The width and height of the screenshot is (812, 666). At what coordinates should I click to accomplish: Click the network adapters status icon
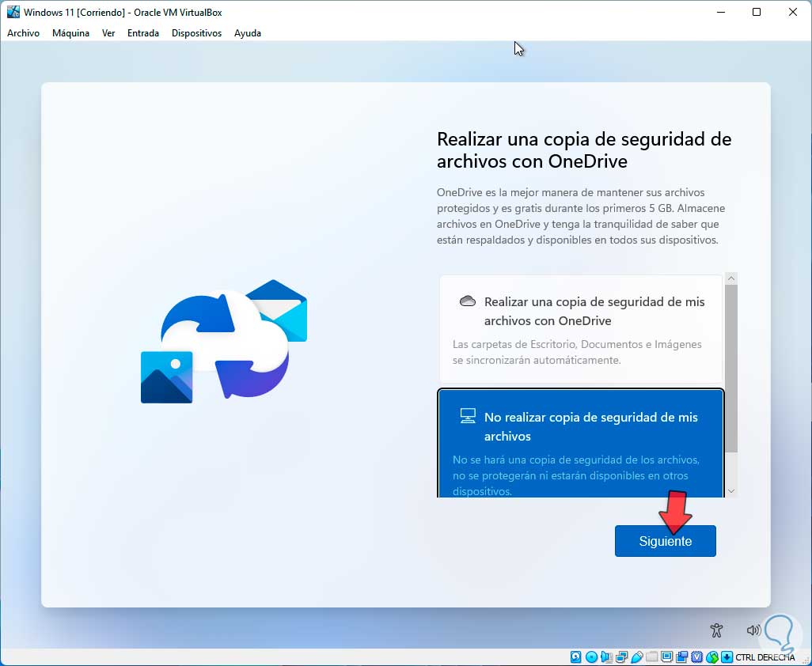pos(621,657)
